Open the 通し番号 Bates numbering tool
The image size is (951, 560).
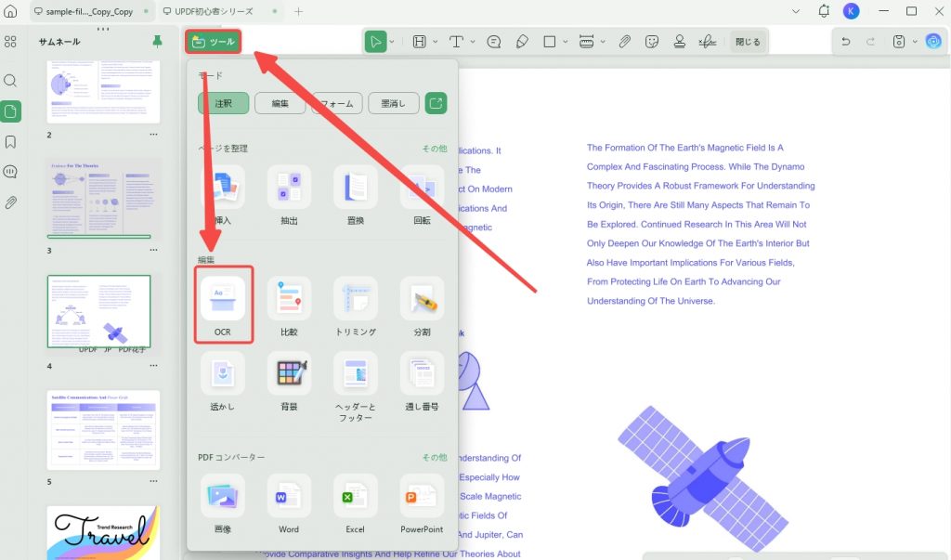click(423, 381)
